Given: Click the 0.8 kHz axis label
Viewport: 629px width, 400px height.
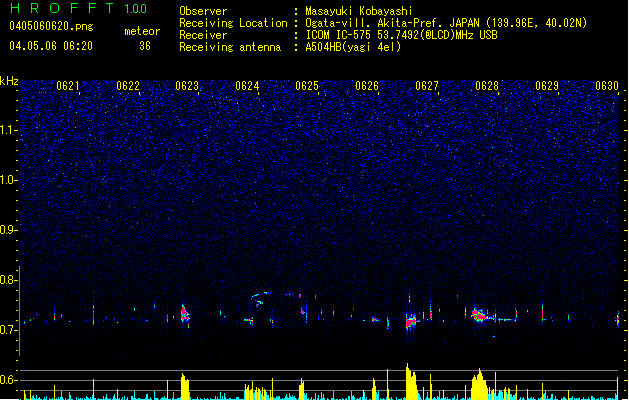Looking at the screenshot, I should pos(9,280).
